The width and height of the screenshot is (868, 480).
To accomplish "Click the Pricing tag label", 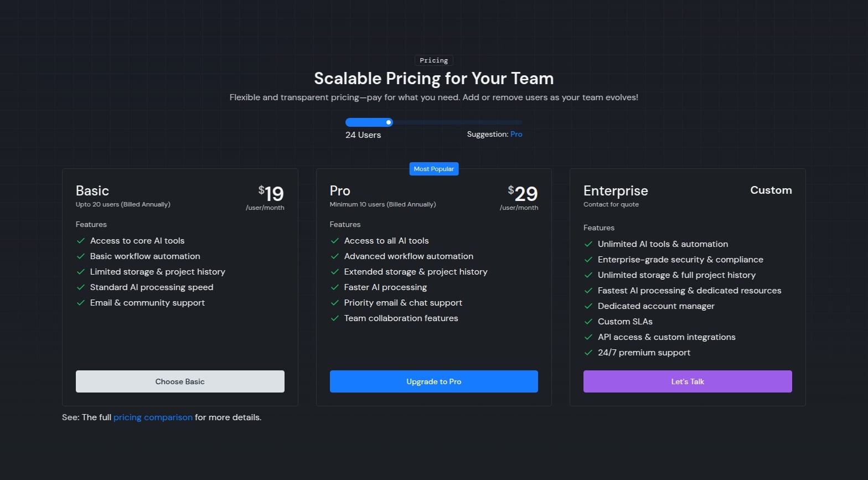I will pos(433,60).
